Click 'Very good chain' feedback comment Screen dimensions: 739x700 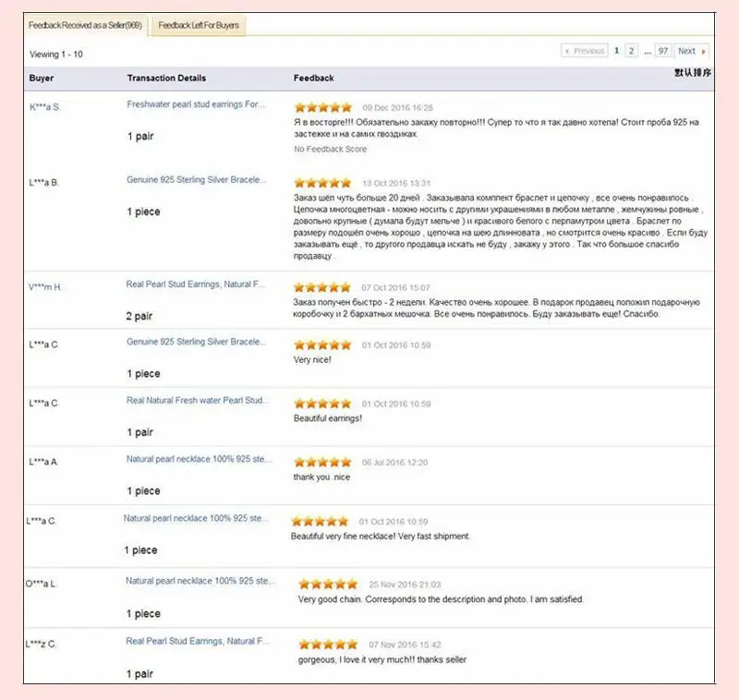tap(441, 599)
